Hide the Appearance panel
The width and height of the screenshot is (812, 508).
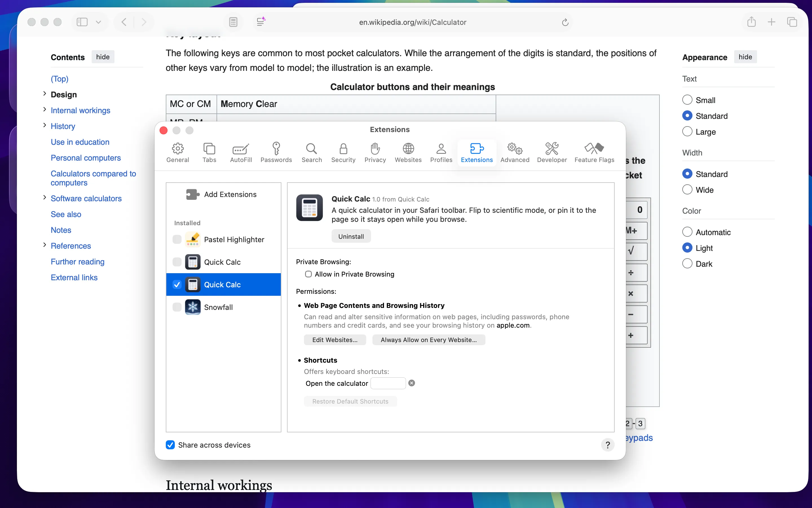[745, 57]
